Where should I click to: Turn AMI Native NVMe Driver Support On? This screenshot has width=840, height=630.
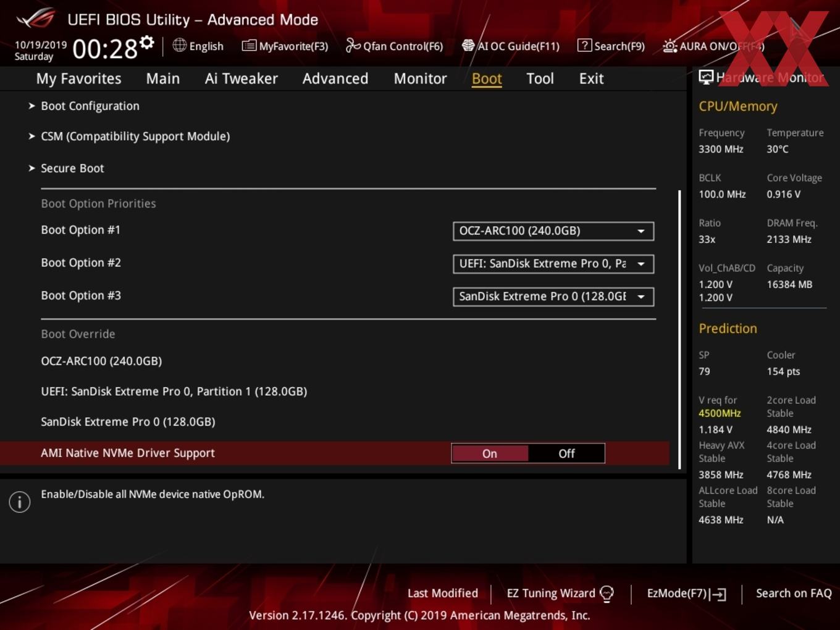(x=490, y=453)
